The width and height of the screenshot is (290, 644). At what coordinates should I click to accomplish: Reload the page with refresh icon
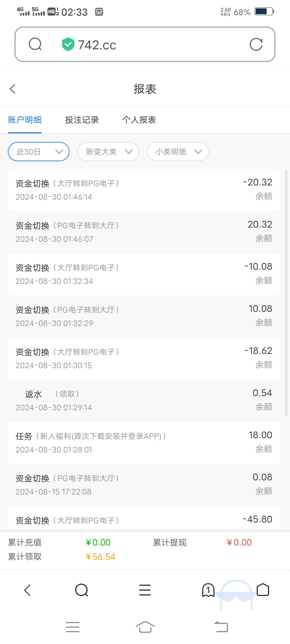point(256,45)
